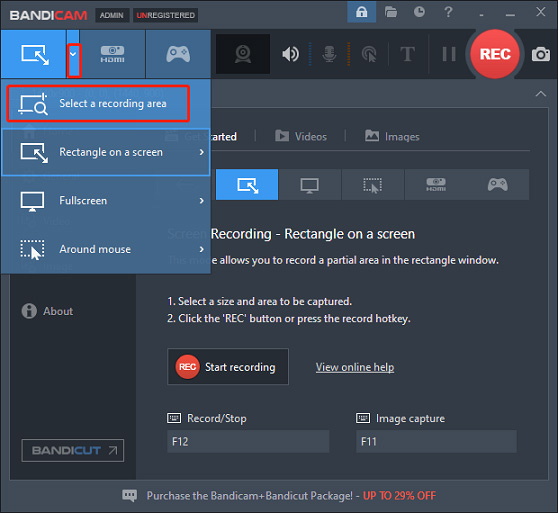Click the Around mouse dotted cursor icon
Screen dimensions: 558x513
click(32, 250)
